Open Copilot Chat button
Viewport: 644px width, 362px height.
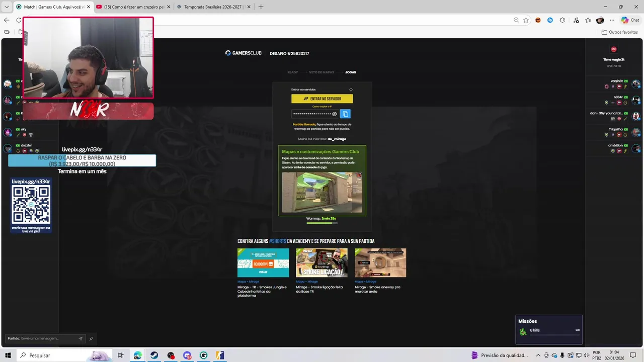point(630,20)
